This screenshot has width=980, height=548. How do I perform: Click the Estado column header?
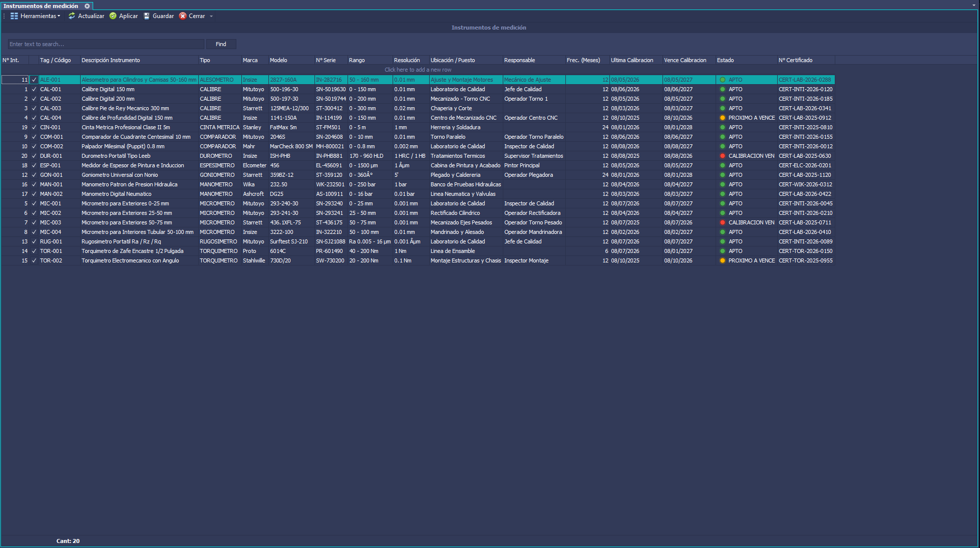(x=746, y=60)
